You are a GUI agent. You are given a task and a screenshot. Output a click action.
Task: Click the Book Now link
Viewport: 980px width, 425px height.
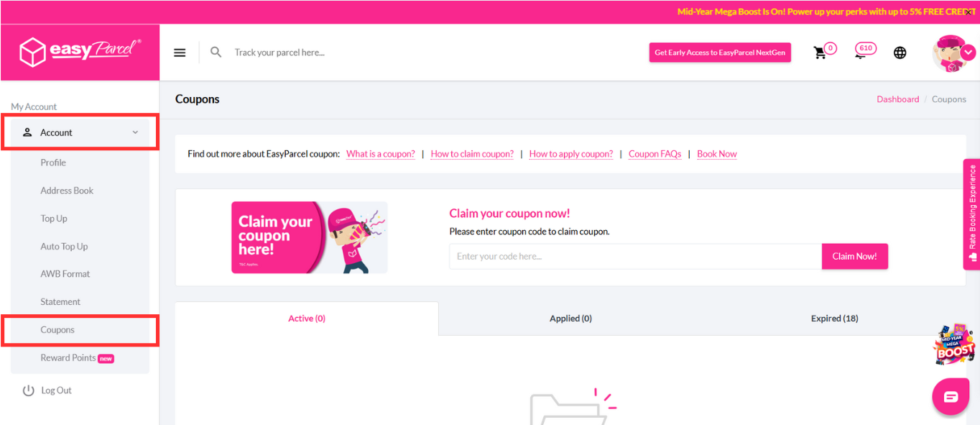click(717, 154)
